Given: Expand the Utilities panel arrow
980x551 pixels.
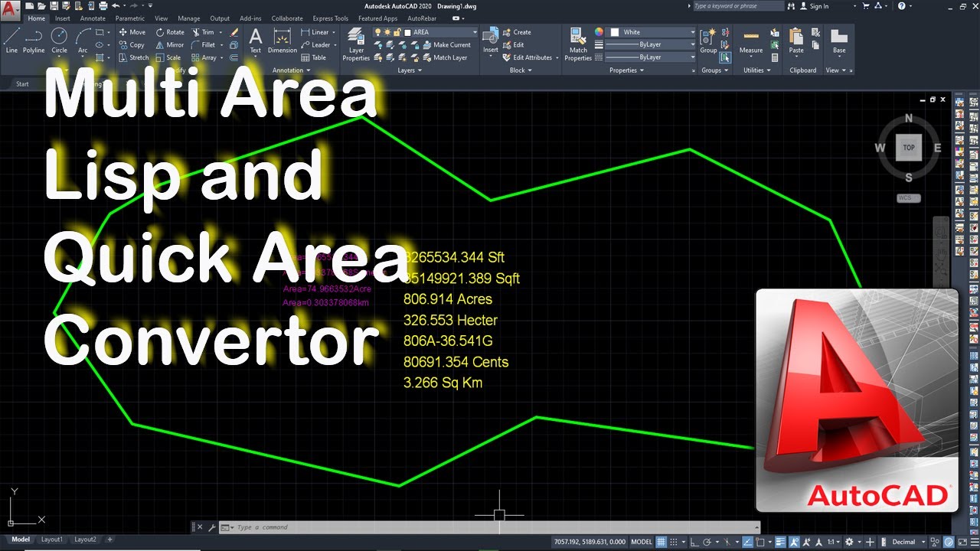Looking at the screenshot, I should (x=770, y=70).
